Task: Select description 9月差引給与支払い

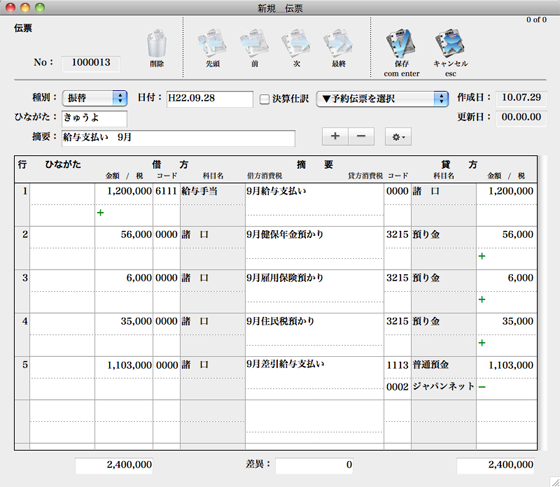Action: (x=285, y=364)
